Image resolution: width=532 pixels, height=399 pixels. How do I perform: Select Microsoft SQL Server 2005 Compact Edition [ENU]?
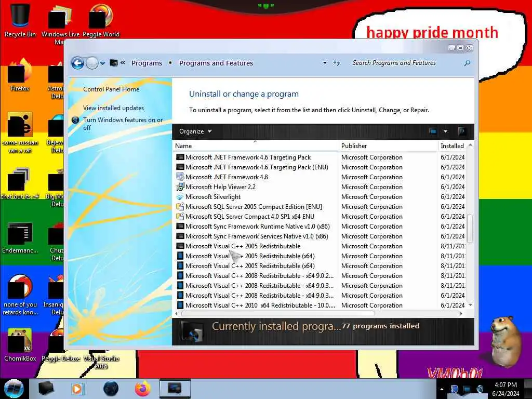click(x=253, y=207)
